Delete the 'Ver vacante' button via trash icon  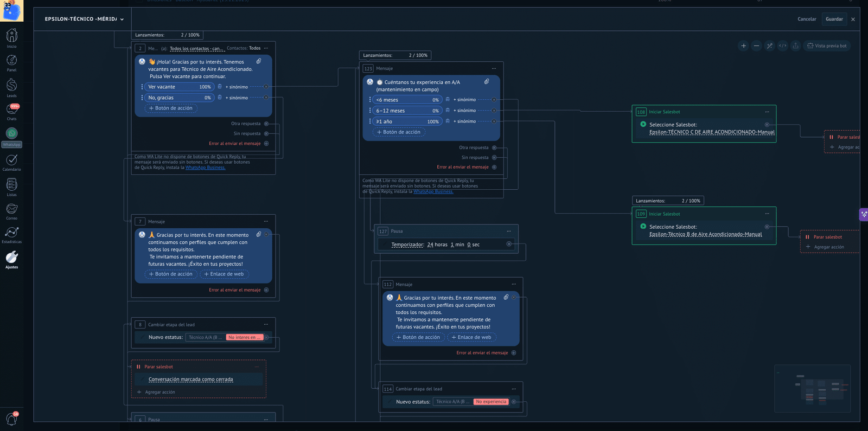click(x=220, y=87)
